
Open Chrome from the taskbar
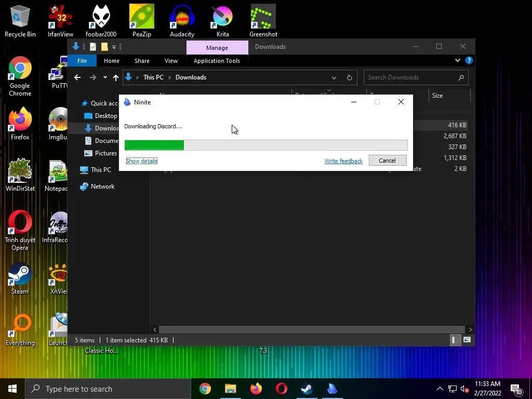(205, 389)
